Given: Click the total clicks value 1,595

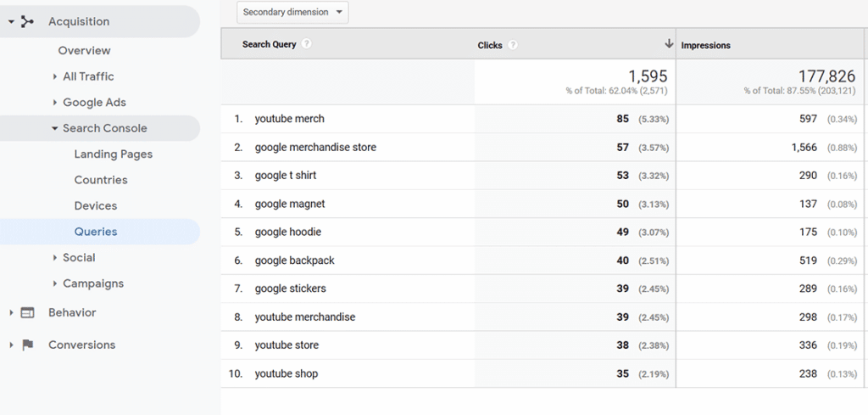Looking at the screenshot, I should [x=648, y=76].
